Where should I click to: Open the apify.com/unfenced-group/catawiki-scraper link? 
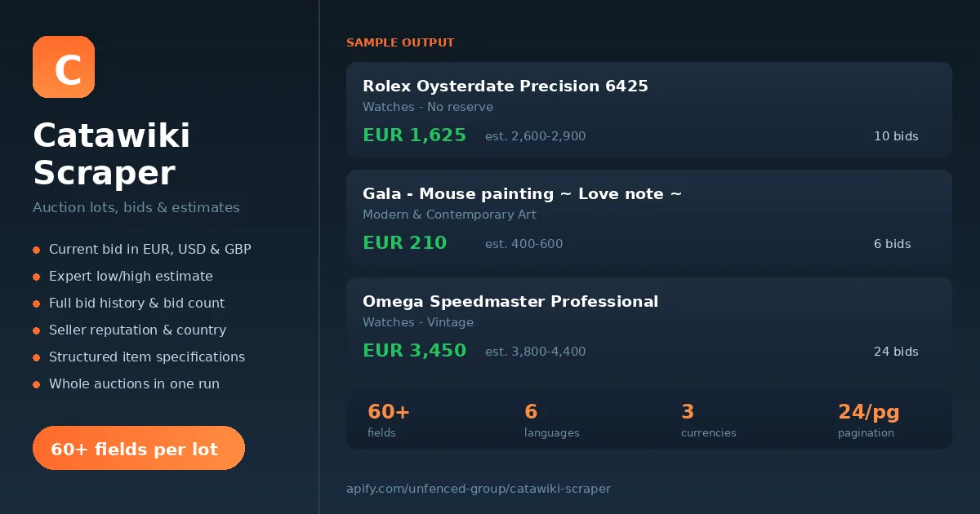479,489
